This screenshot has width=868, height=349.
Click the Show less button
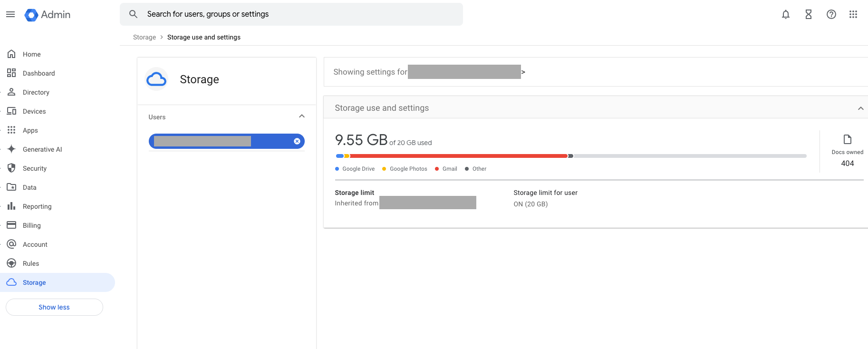pos(54,307)
